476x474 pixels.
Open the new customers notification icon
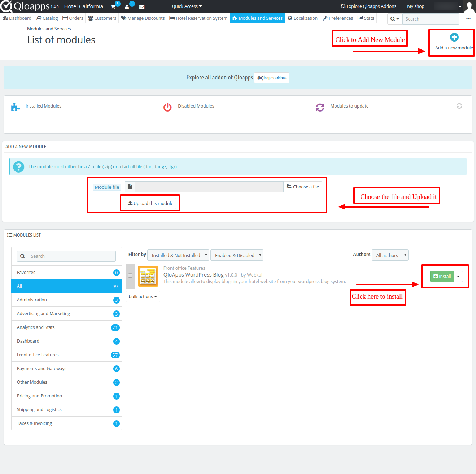click(x=127, y=7)
